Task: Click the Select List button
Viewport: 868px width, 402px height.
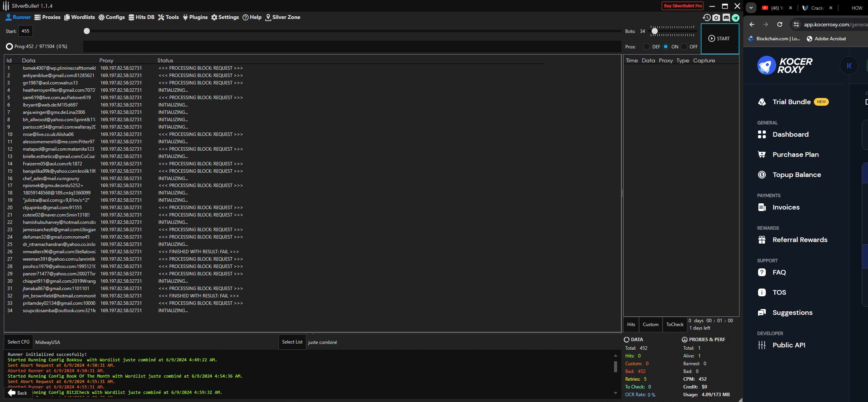Action: 292,342
